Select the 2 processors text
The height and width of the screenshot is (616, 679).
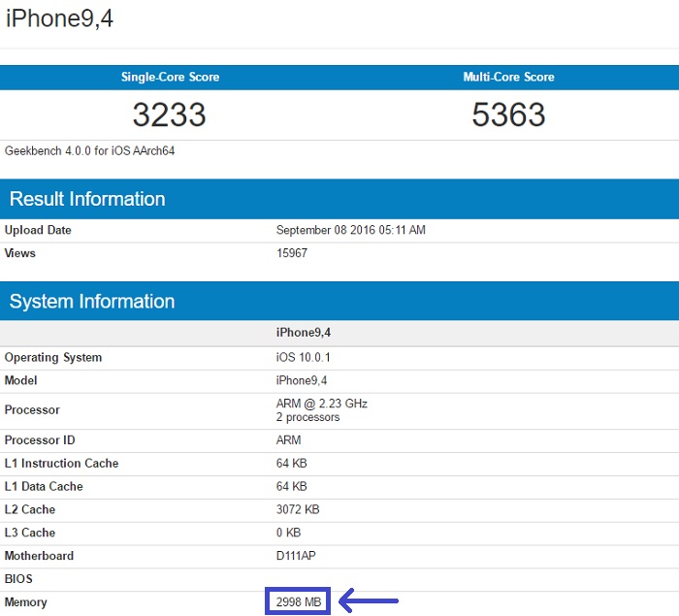(x=307, y=417)
